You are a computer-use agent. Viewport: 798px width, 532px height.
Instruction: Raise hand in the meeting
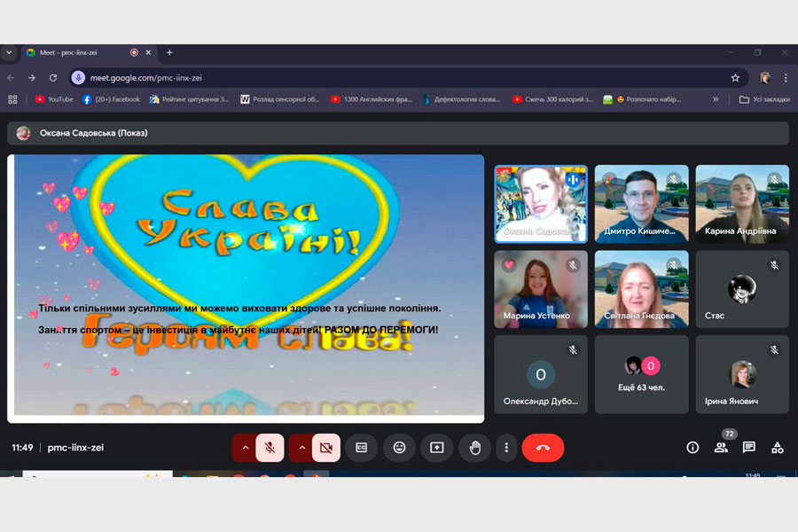tap(475, 448)
